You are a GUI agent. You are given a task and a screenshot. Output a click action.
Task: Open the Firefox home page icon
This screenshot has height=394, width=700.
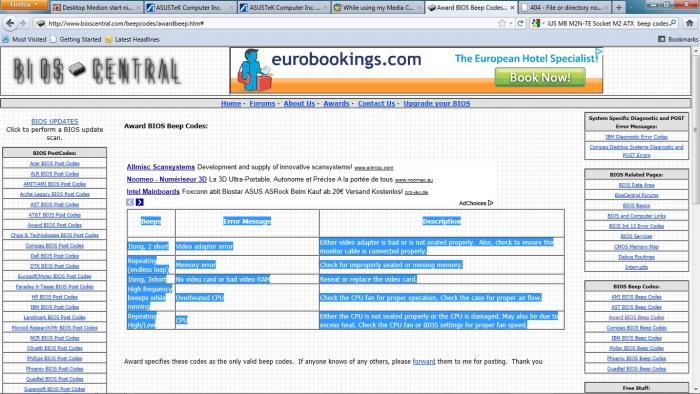click(690, 23)
